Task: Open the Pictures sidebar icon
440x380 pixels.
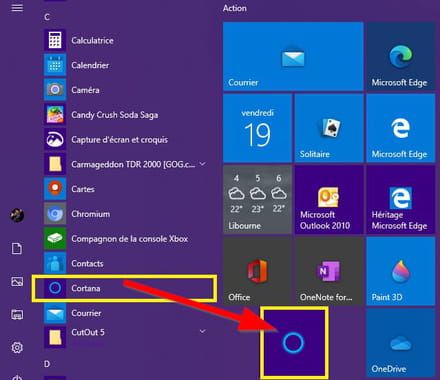Action: point(17,282)
